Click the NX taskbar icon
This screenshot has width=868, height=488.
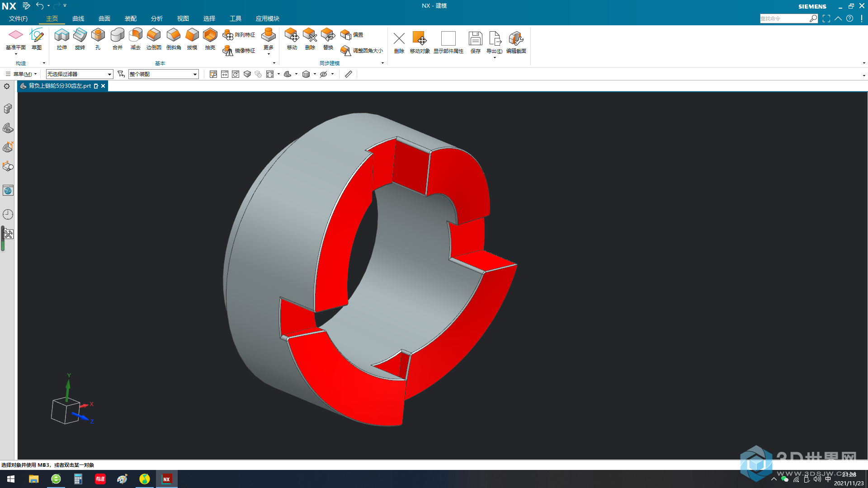[166, 479]
